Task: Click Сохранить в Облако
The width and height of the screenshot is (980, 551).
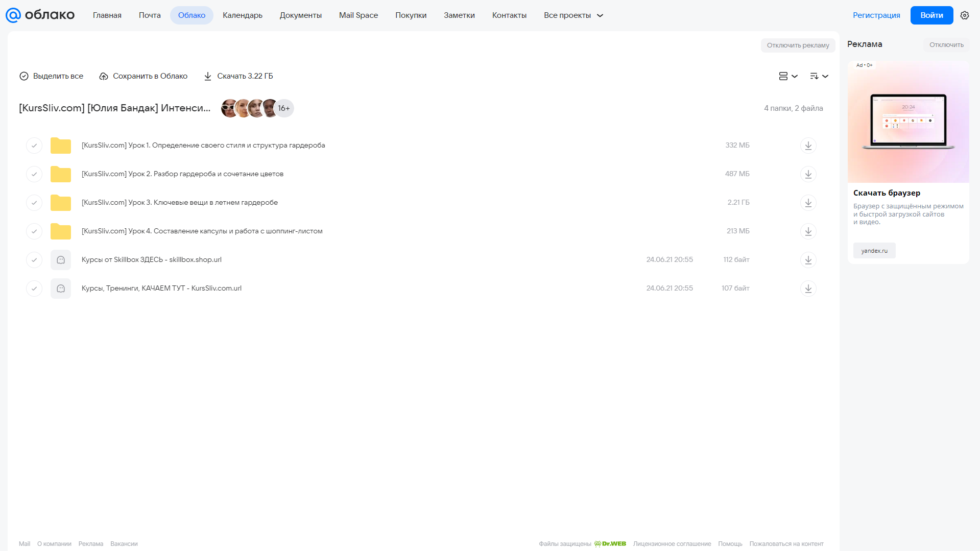Action: [x=144, y=76]
